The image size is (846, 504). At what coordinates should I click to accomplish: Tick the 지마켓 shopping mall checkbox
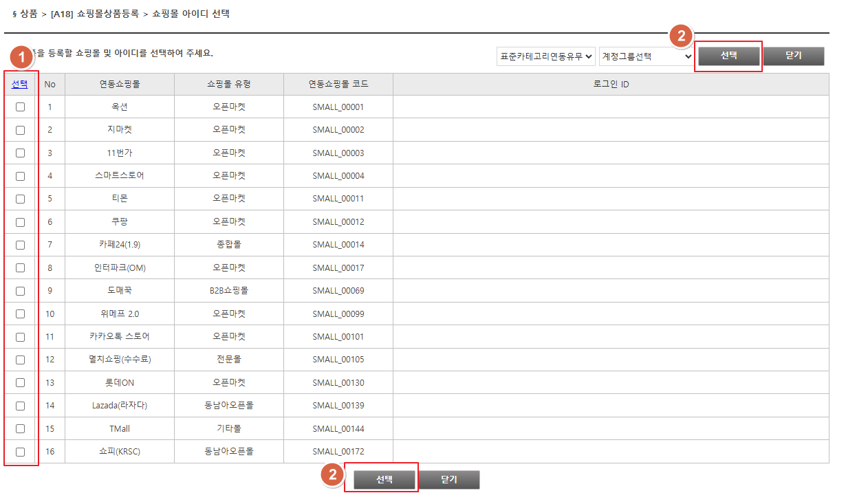(20, 130)
